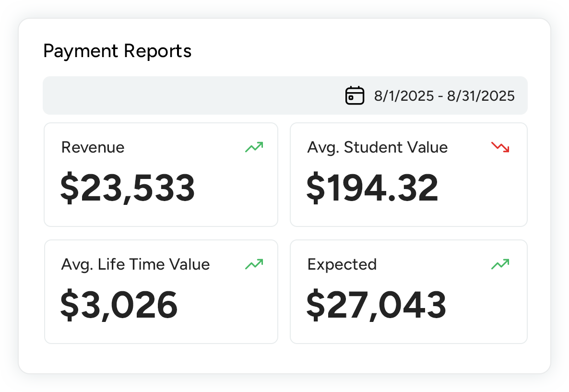Click the Revenue label
This screenshot has height=392, width=569.
93,147
